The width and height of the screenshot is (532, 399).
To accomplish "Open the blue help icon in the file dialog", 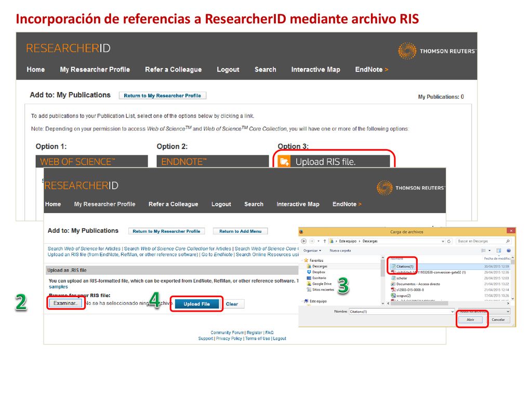I will coord(509,250).
